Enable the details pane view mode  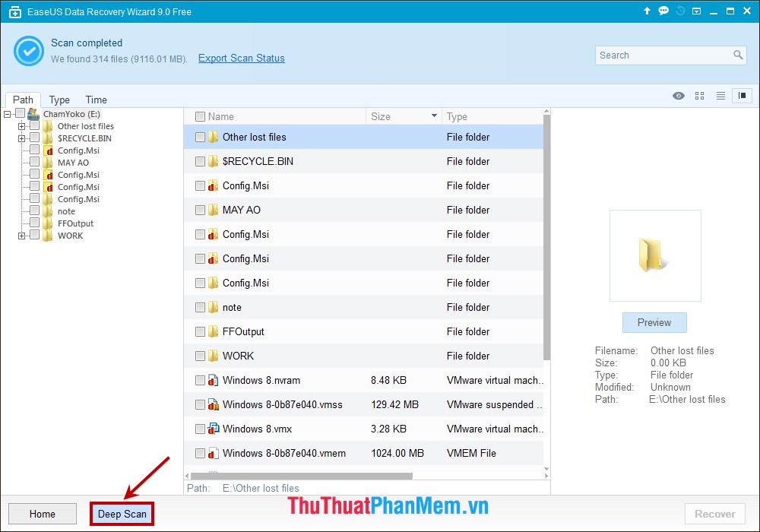click(x=741, y=96)
